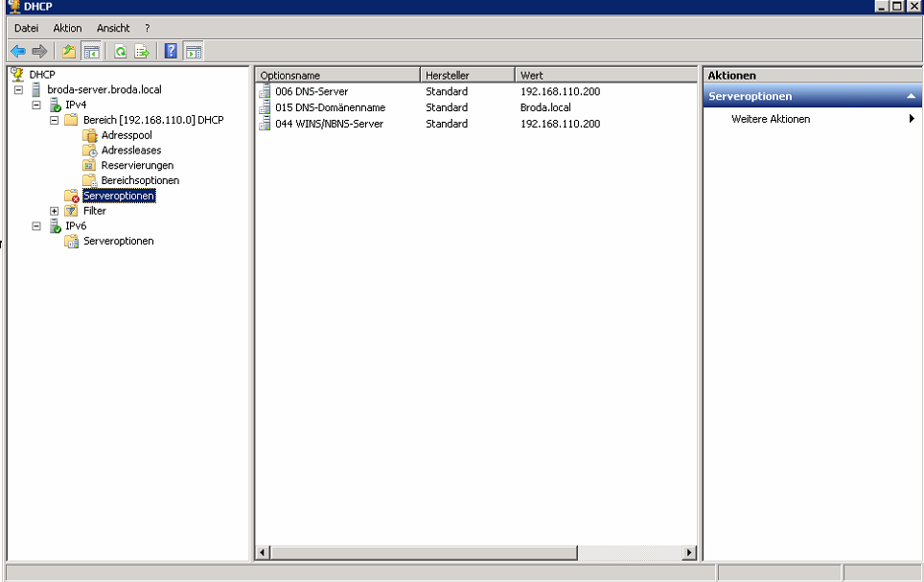
Task: Select Serveroptionen under IPv6
Action: click(x=119, y=241)
